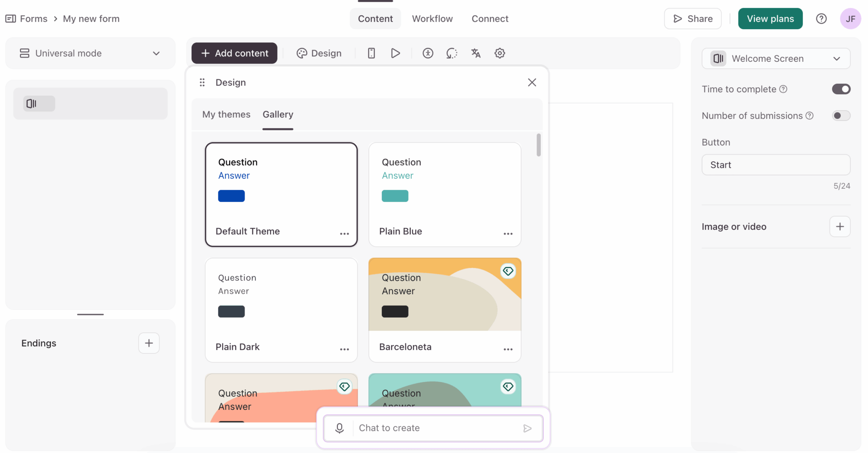The image size is (868, 453).
Task: Switch to the My themes tab
Action: pos(226,114)
